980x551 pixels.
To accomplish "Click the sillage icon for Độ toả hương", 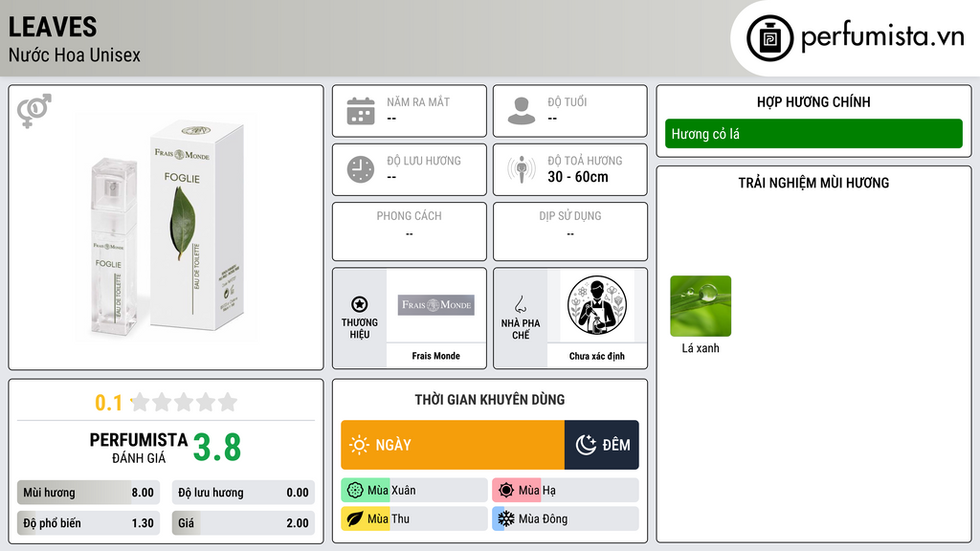I will (x=522, y=169).
